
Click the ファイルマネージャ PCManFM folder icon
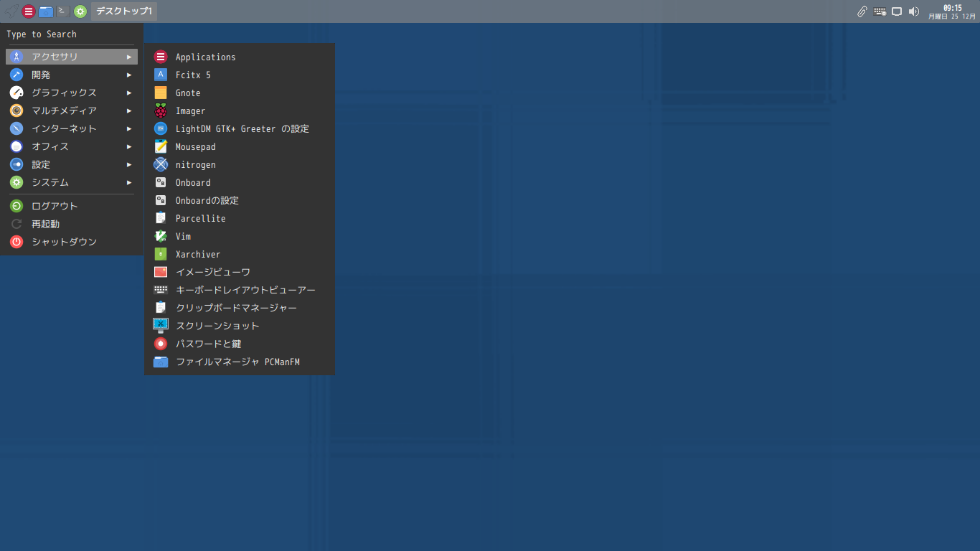click(161, 362)
